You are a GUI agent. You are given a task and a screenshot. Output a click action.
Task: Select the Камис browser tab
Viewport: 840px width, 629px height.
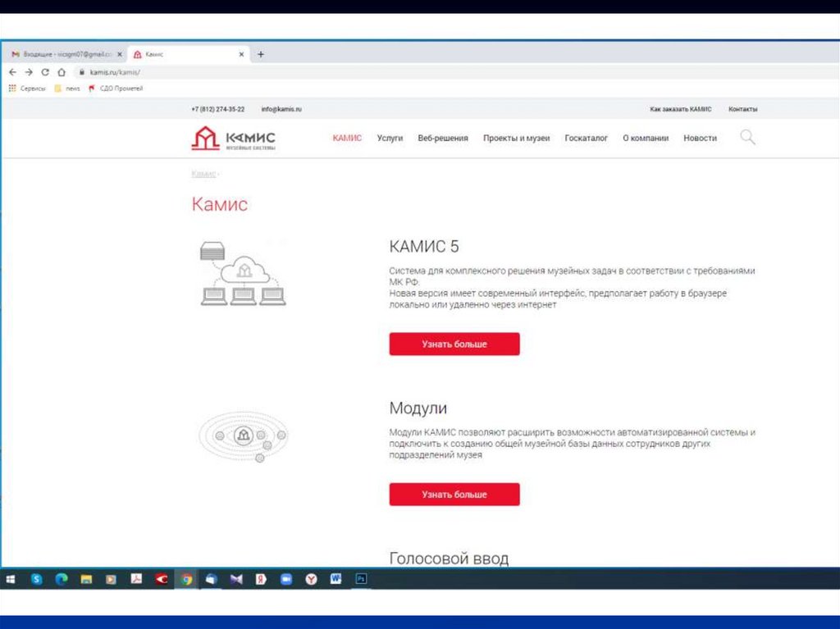coord(189,54)
